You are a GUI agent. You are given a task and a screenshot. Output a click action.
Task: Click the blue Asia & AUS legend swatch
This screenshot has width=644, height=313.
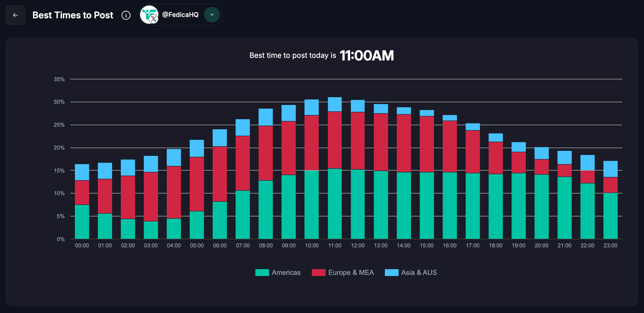pos(391,272)
